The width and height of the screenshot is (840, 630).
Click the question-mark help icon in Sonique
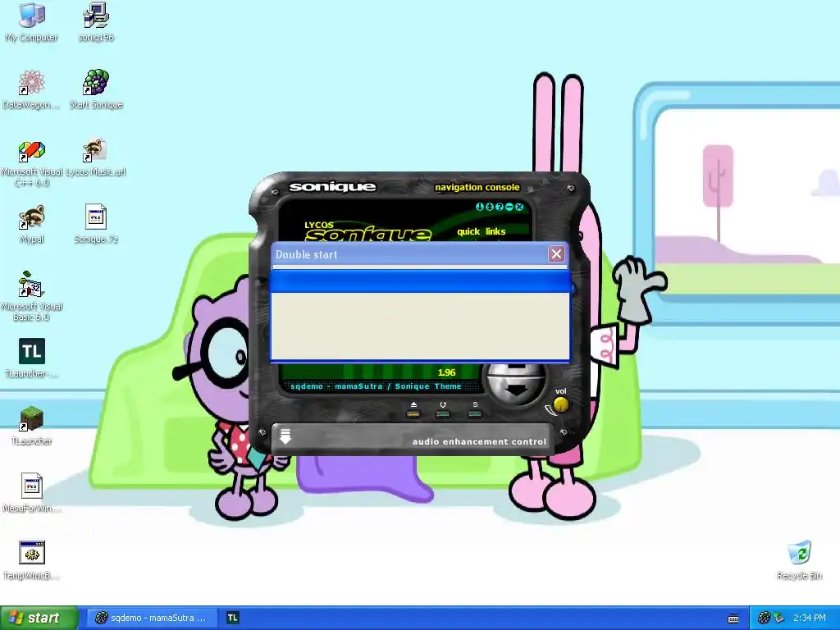pos(500,207)
